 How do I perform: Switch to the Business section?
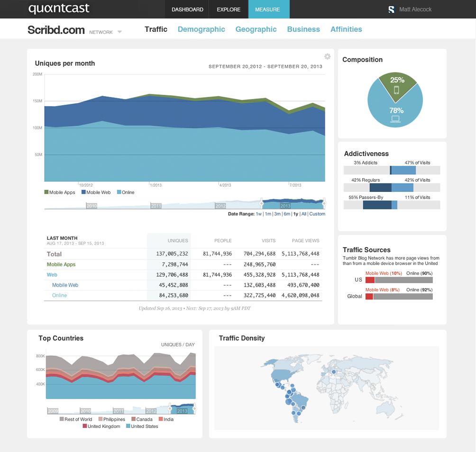303,29
